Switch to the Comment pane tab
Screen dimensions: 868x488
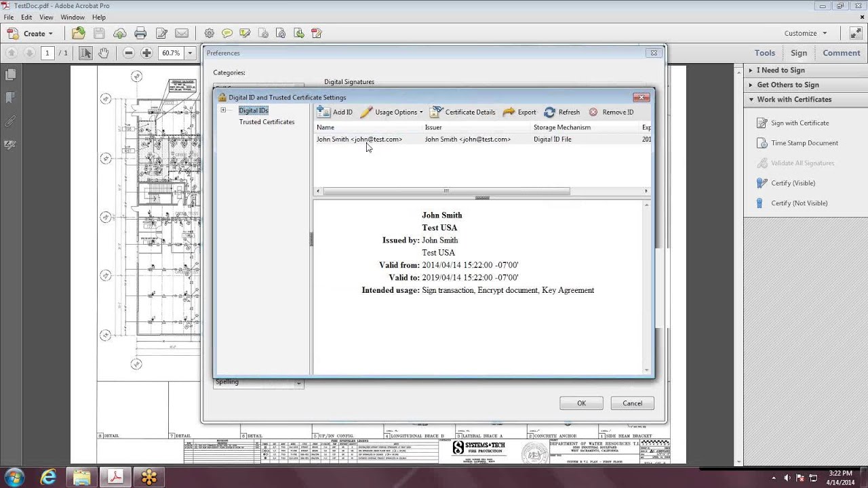[842, 53]
